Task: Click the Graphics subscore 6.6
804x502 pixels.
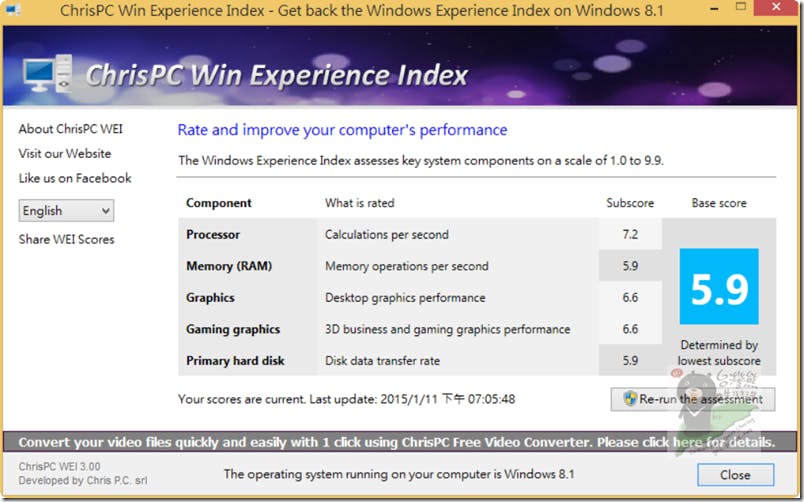Action: point(630,297)
